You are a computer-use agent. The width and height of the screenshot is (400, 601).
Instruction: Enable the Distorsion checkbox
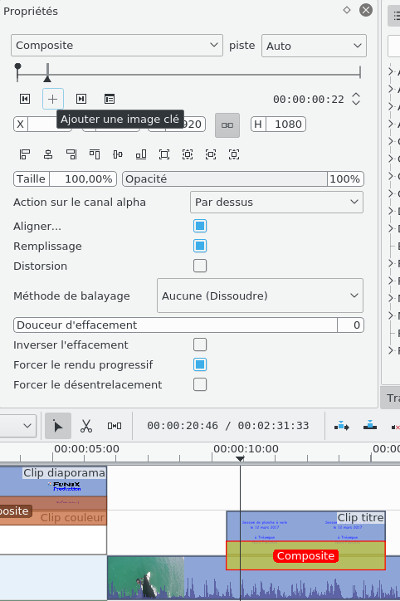tap(200, 266)
